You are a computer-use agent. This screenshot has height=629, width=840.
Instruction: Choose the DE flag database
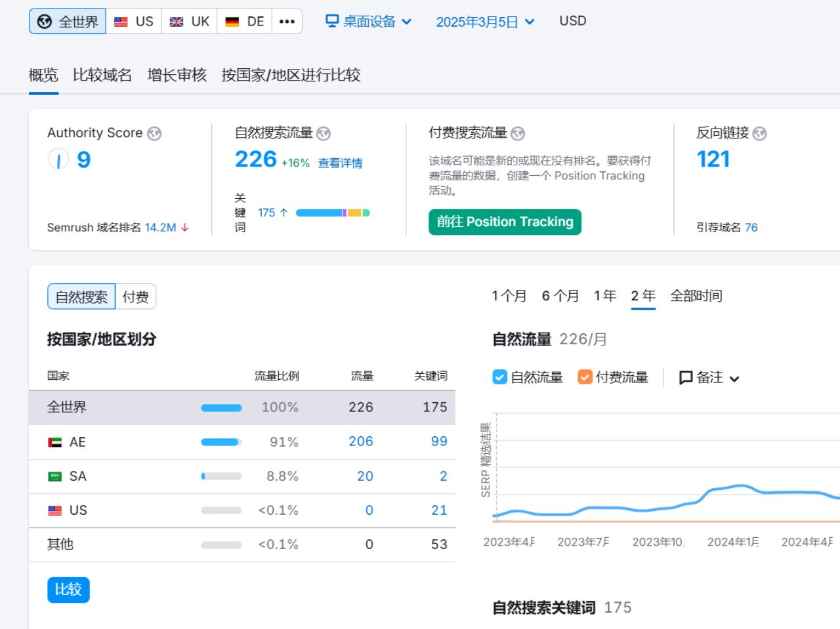pos(245,22)
